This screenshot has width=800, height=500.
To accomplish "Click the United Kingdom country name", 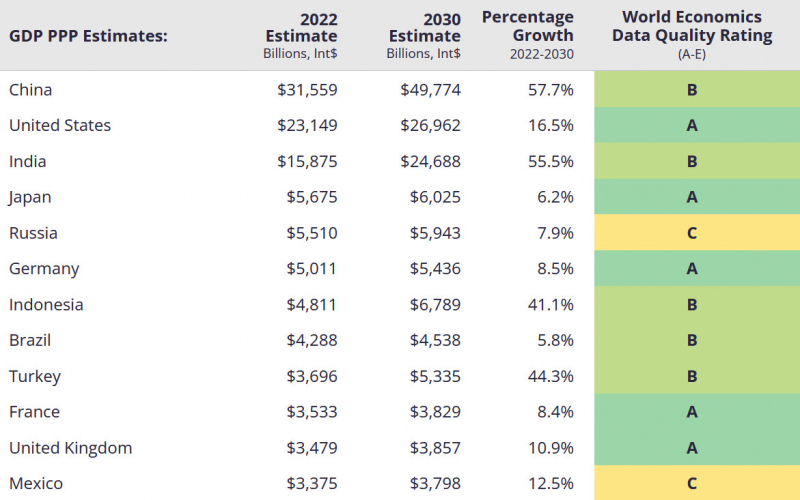I will (70, 448).
